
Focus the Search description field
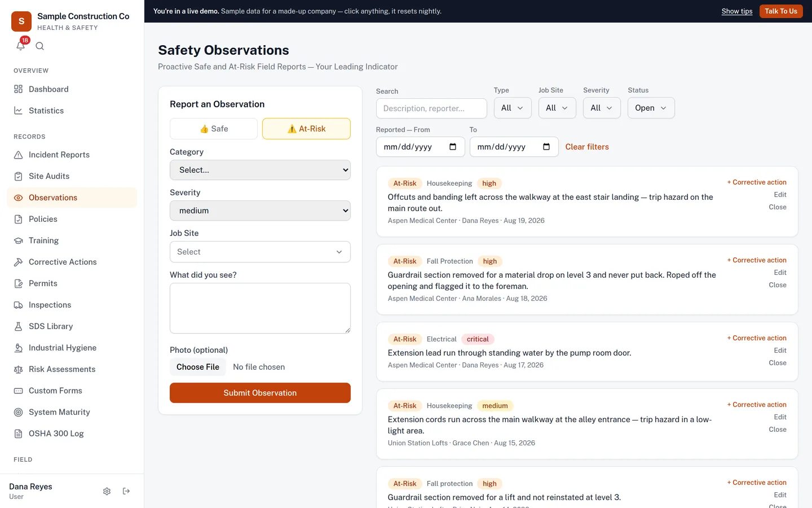coord(431,108)
